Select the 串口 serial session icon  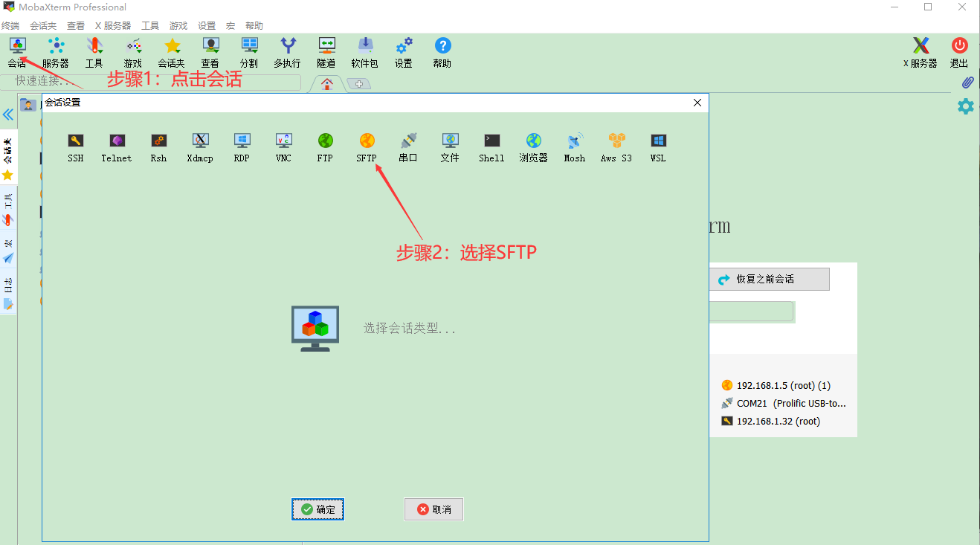point(408,146)
